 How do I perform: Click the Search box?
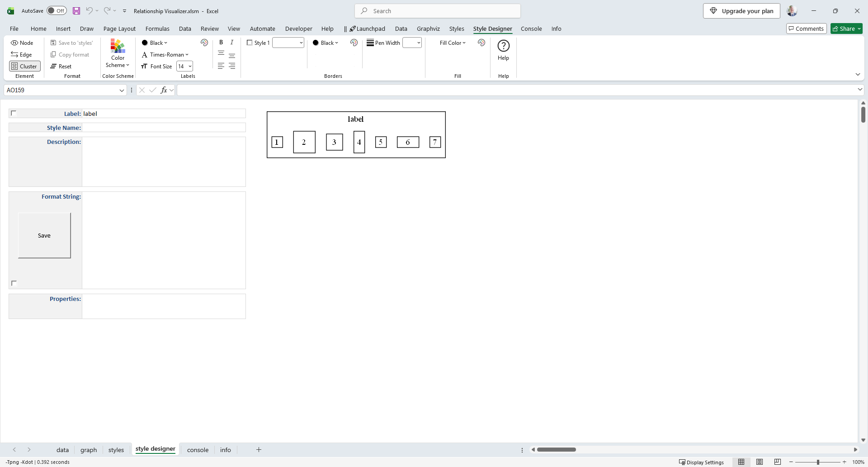tap(438, 11)
